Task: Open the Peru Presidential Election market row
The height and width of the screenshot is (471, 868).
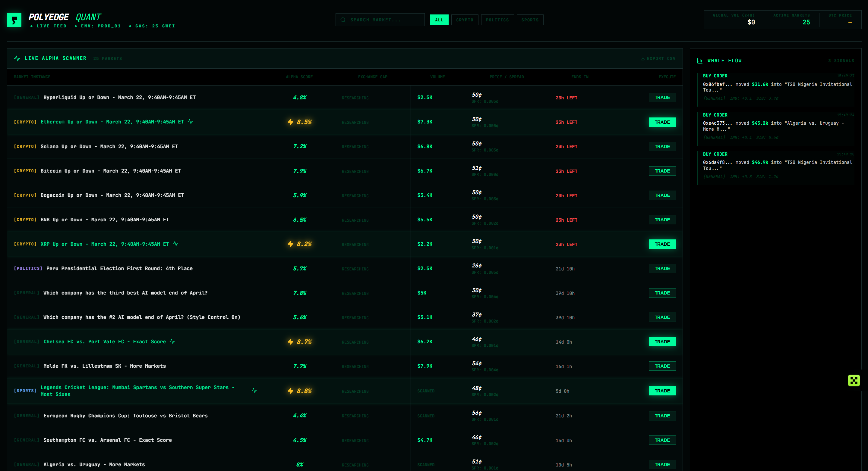Action: coord(119,268)
